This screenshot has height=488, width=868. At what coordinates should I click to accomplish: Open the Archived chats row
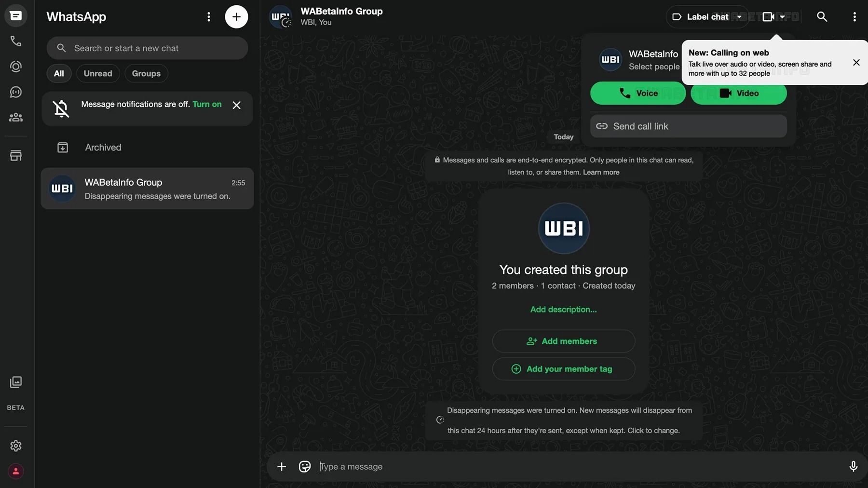point(147,148)
